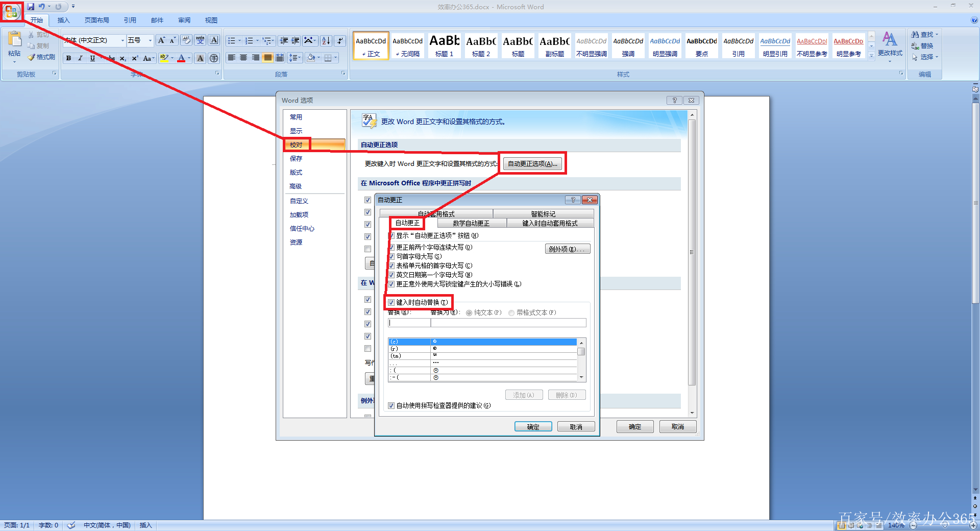The height and width of the screenshot is (531, 980).
Task: Show or hide paragraph marks
Action: tap(340, 40)
